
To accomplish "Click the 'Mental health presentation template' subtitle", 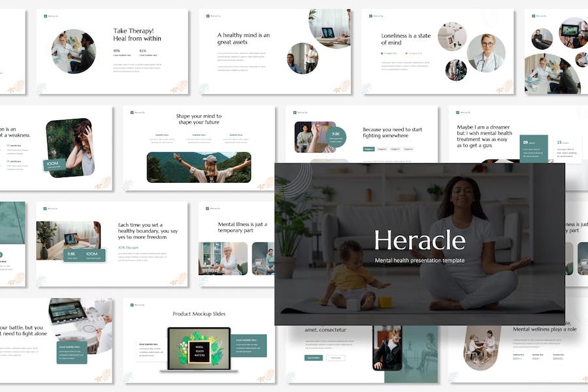I will [x=419, y=260].
